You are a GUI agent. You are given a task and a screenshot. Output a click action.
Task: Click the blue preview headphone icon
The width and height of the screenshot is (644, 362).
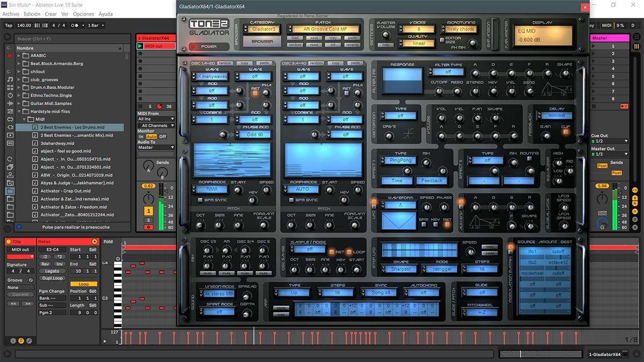point(19,227)
